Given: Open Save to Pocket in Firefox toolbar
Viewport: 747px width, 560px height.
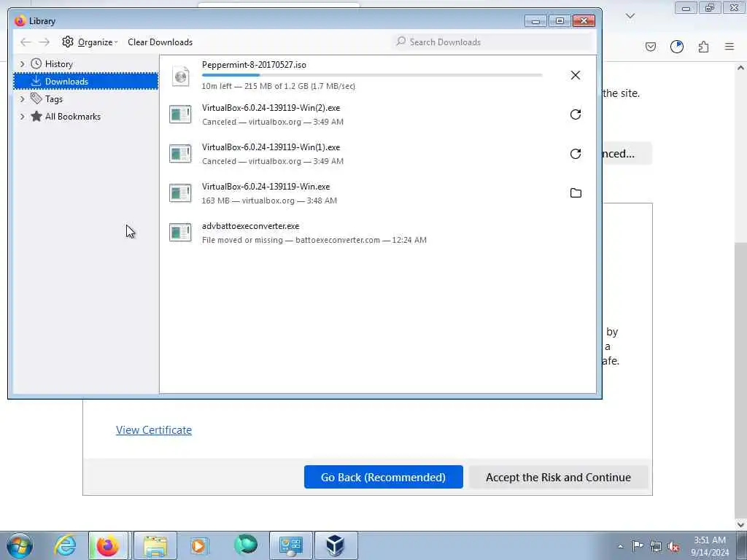Looking at the screenshot, I should pos(651,47).
